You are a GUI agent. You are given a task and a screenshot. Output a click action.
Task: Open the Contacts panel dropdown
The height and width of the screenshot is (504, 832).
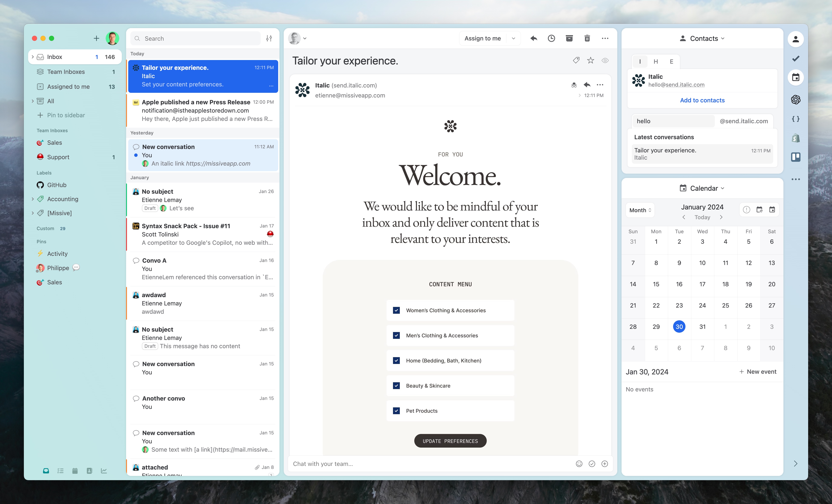click(702, 39)
